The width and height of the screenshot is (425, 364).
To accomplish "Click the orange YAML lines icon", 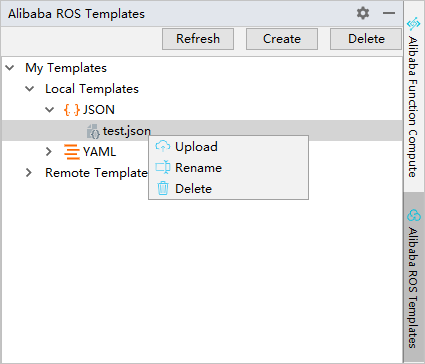I will tap(72, 152).
